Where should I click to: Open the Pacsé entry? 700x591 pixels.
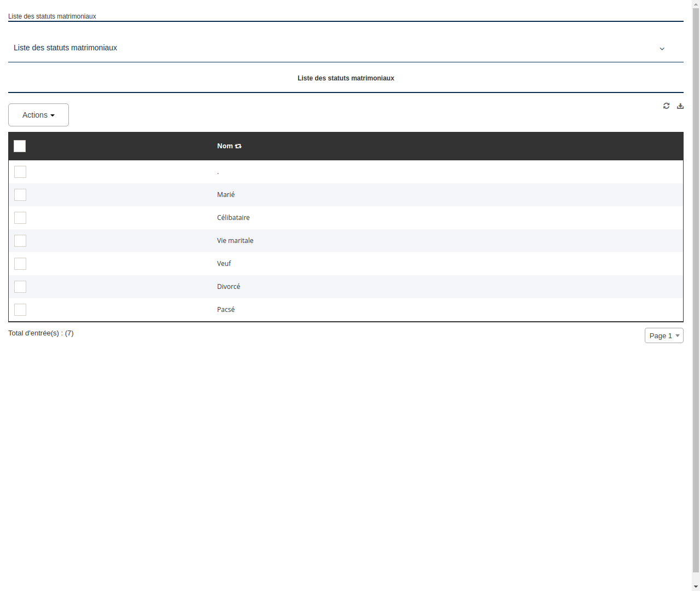coord(226,309)
